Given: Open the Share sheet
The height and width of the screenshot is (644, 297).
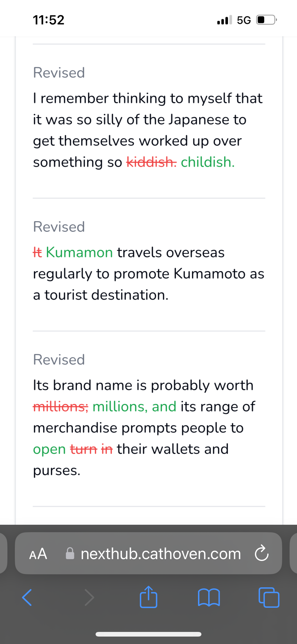Looking at the screenshot, I should click(148, 596).
